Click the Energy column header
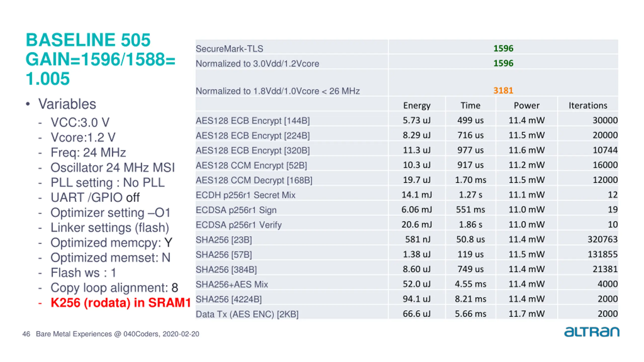This screenshot has width=644, height=362. pyautogui.click(x=417, y=105)
